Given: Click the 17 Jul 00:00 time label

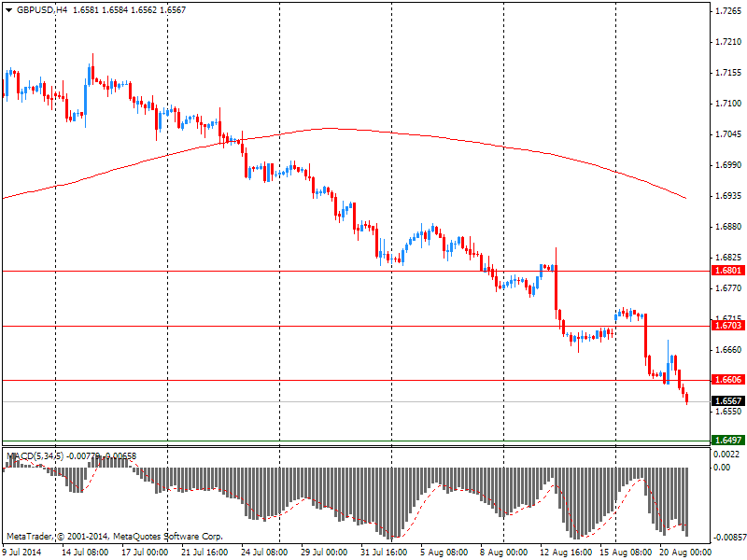Looking at the screenshot, I should tap(145, 553).
